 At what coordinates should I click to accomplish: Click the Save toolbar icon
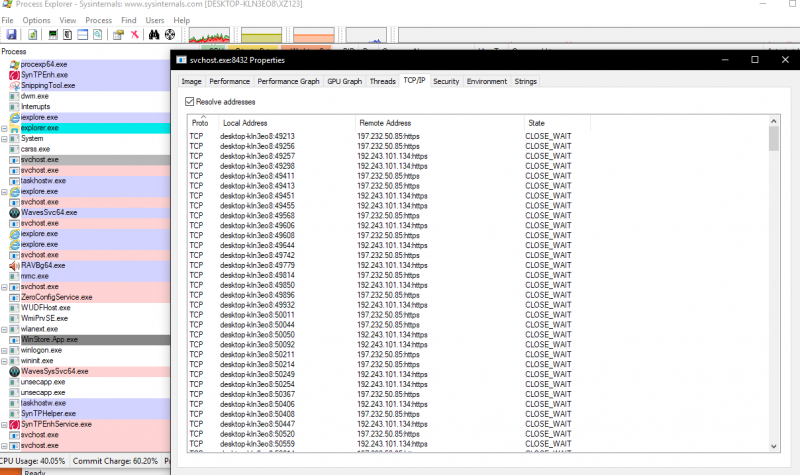(x=11, y=35)
